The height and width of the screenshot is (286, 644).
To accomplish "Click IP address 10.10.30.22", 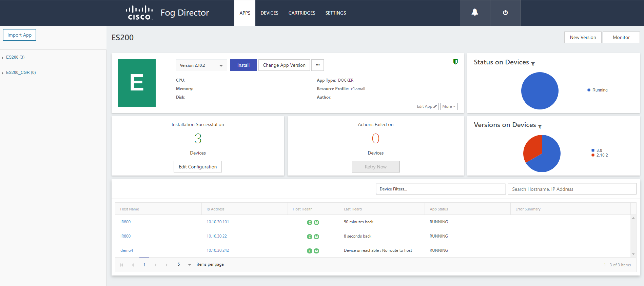I will click(217, 236).
